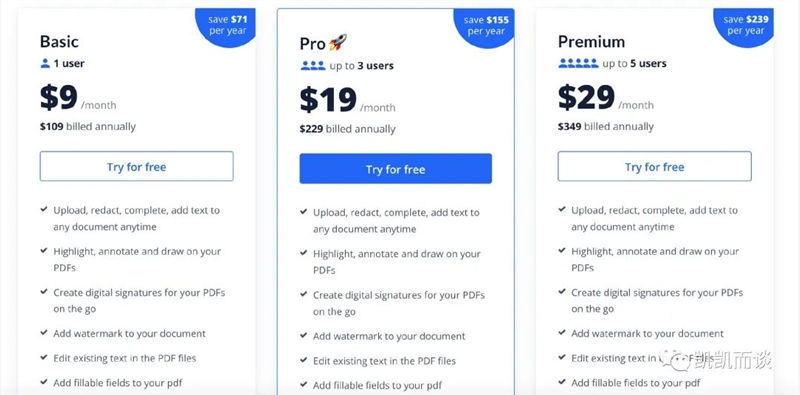
Task: Click checkmark beside Basic Add watermark feature
Action: pos(44,333)
